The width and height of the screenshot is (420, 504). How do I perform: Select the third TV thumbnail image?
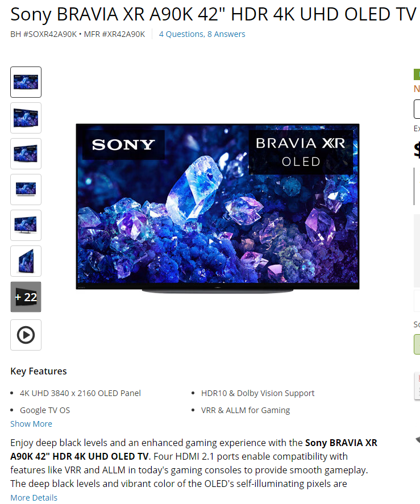pos(26,153)
